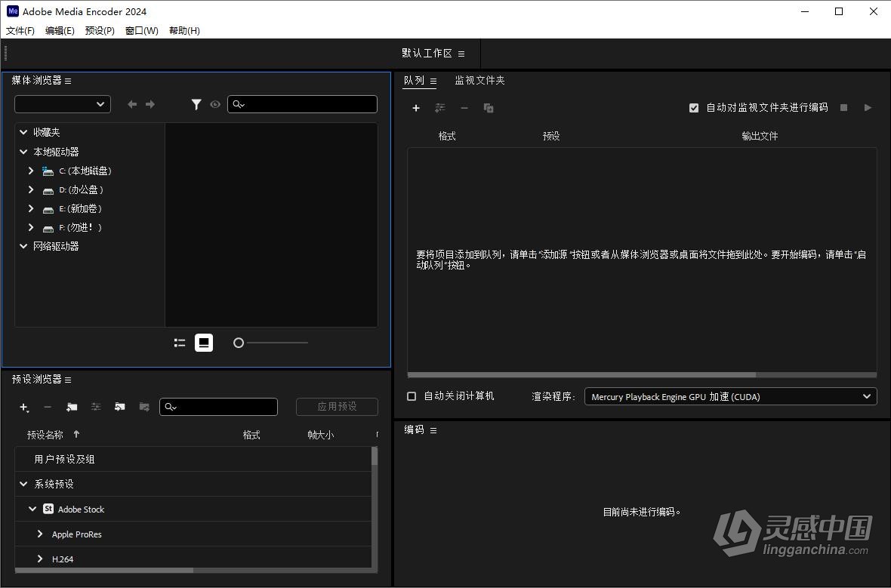The height and width of the screenshot is (588, 891).
Task: Switch to the 队列 tab
Action: point(414,81)
